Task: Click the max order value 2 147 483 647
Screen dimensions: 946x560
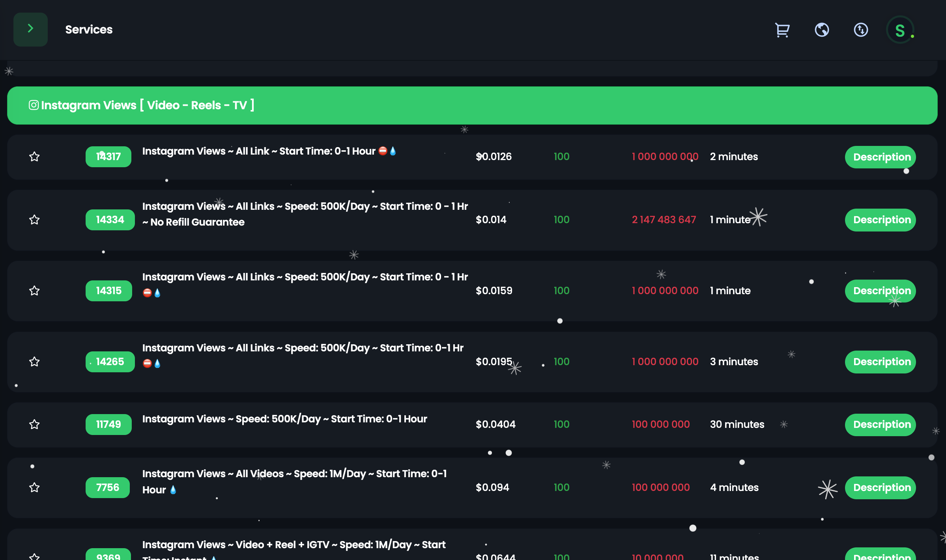Action: 664,220
